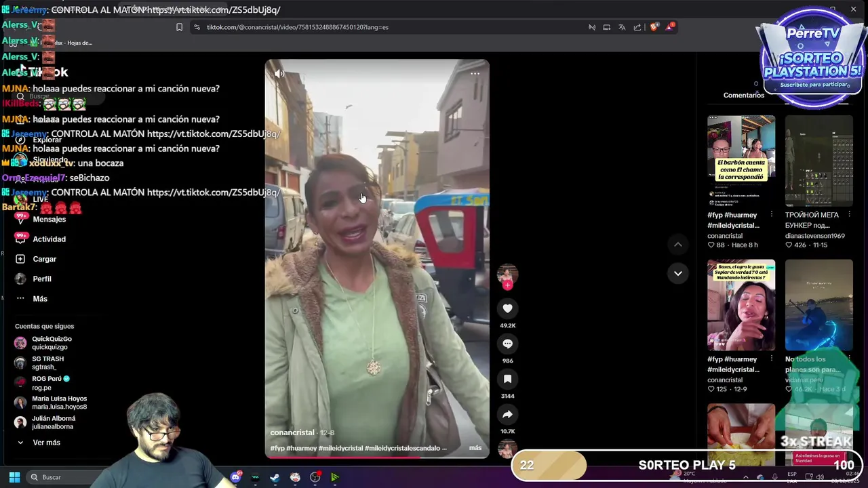Save the video with the bookmark icon
The height and width of the screenshot is (488, 868).
[507, 379]
